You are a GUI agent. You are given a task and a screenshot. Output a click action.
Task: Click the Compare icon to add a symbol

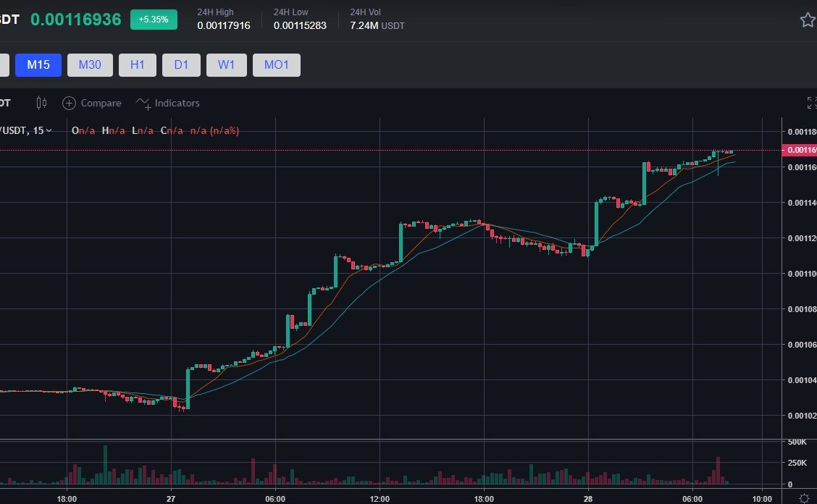click(92, 103)
